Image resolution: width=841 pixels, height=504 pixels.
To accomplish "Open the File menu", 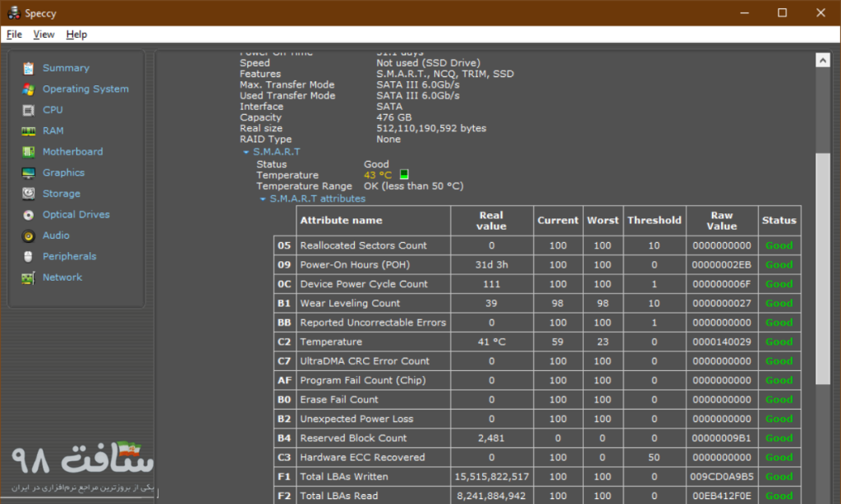I will pyautogui.click(x=14, y=34).
